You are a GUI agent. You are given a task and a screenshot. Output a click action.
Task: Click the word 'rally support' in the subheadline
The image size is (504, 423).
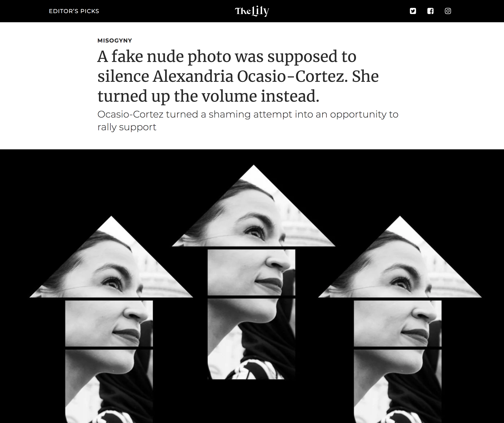pyautogui.click(x=127, y=127)
